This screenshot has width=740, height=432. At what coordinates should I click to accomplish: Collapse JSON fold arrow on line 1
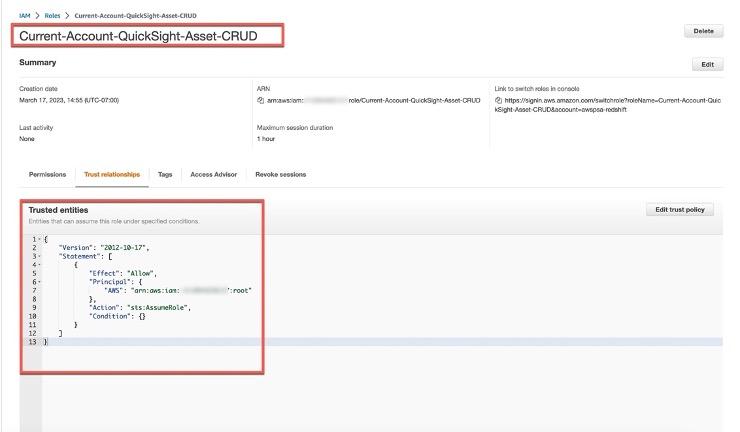tap(39, 239)
